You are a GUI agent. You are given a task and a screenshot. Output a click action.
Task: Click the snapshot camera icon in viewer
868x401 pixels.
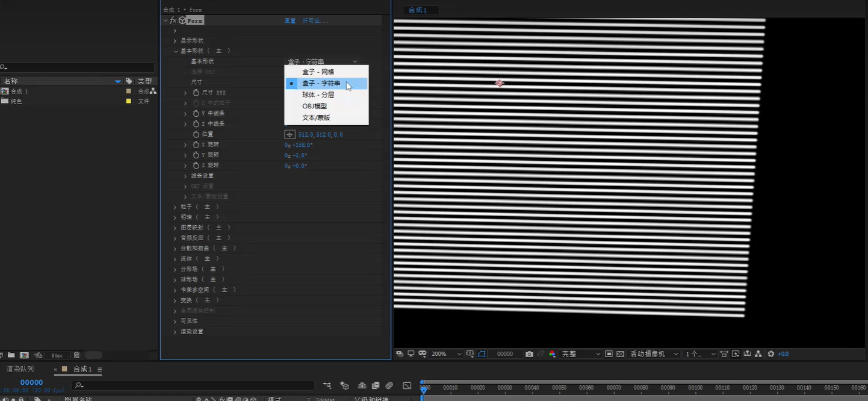[529, 354]
